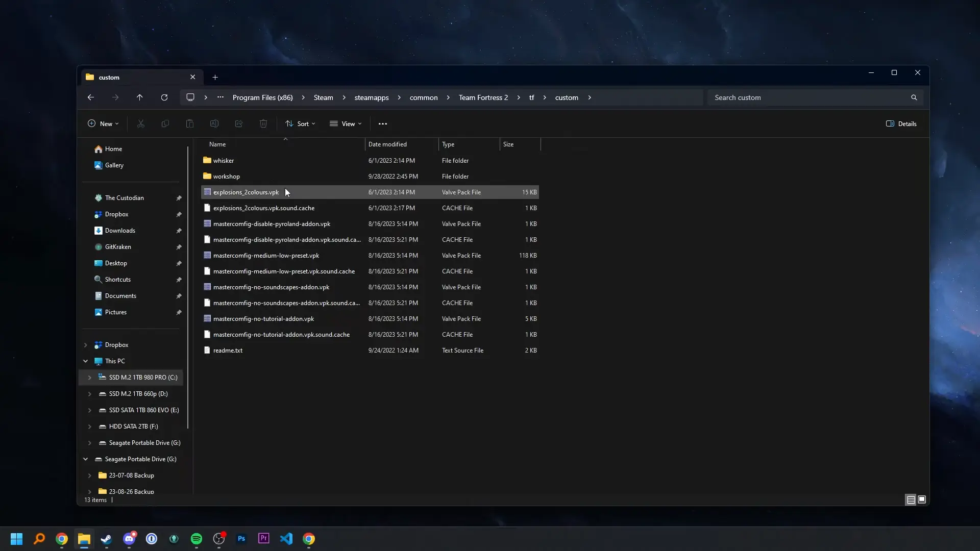Sort by the Name column header
This screenshot has height=551, width=980.
click(283, 144)
